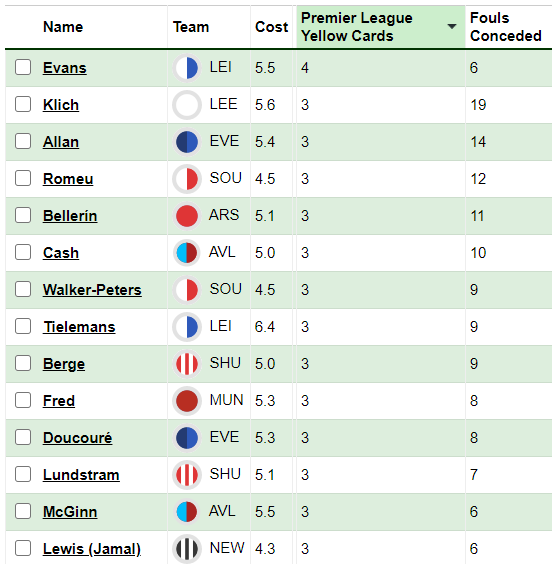Viewport: 556px width, 564px height.
Task: Click the Southampton badge next to Romeu
Action: 187,179
